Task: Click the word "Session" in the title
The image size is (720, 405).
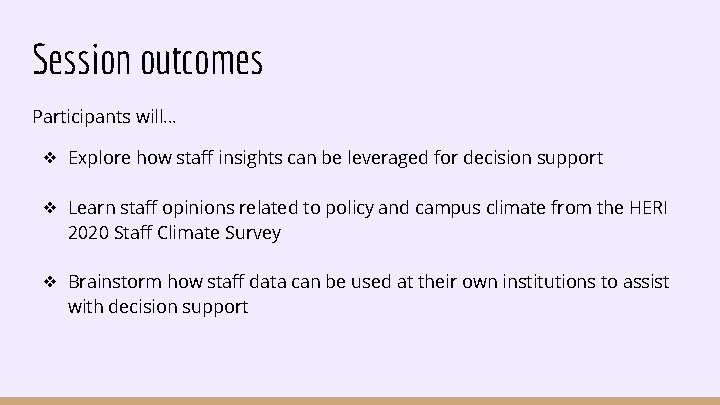Action: (82, 60)
